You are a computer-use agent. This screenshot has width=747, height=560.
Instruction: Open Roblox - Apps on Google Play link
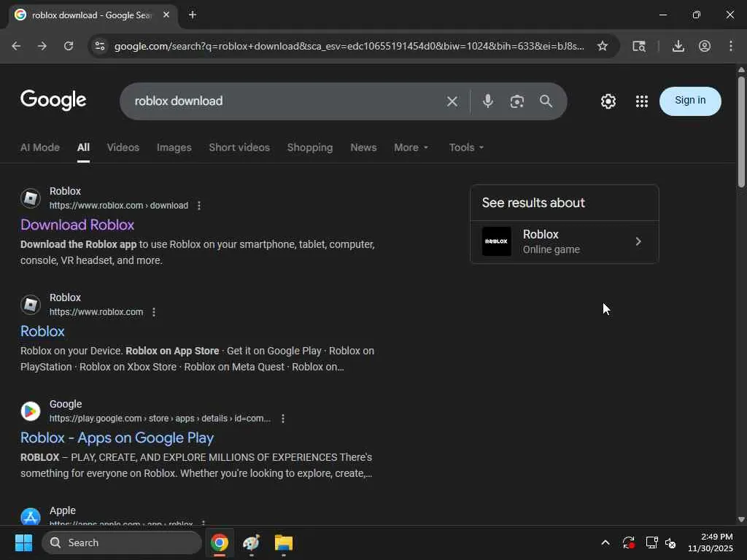(x=117, y=438)
